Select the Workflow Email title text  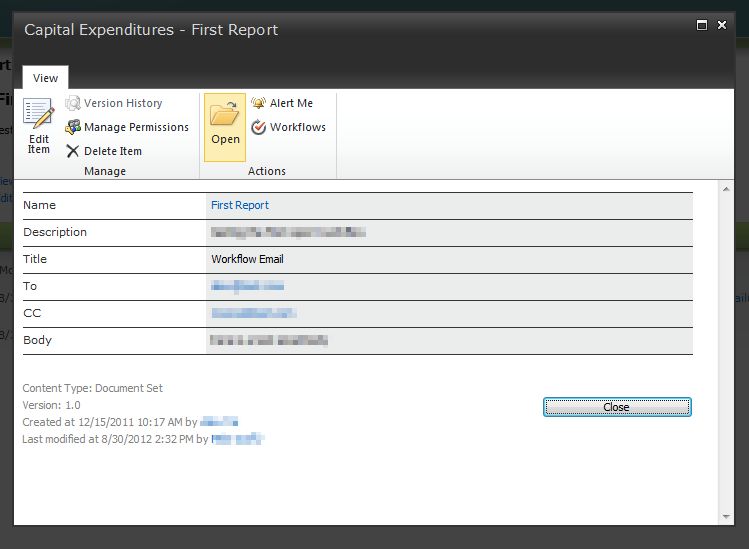pyautogui.click(x=247, y=259)
